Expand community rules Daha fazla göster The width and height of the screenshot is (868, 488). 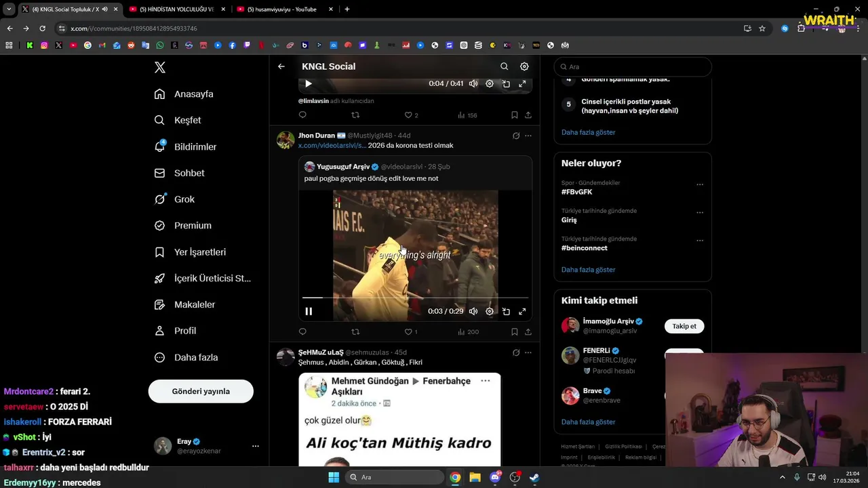tap(588, 132)
